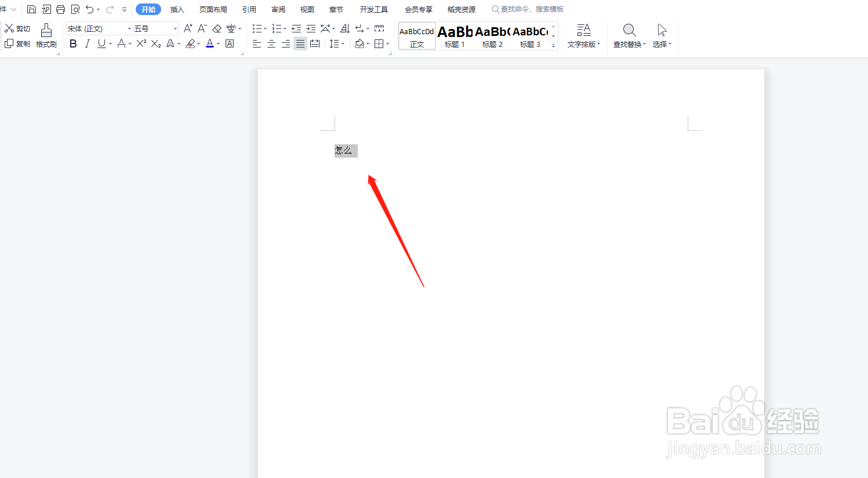This screenshot has height=478, width=868.
Task: Center align the paragraph
Action: pyautogui.click(x=271, y=43)
